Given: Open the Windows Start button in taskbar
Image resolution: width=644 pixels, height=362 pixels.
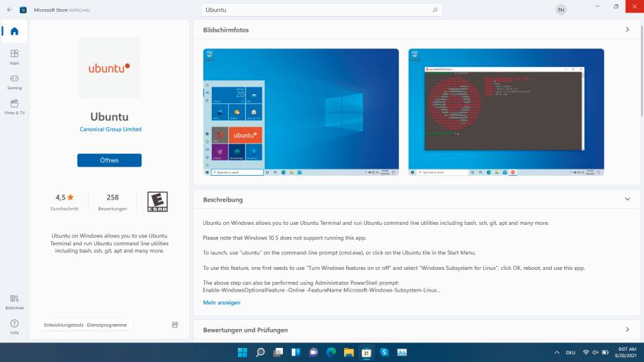Looking at the screenshot, I should point(242,352).
